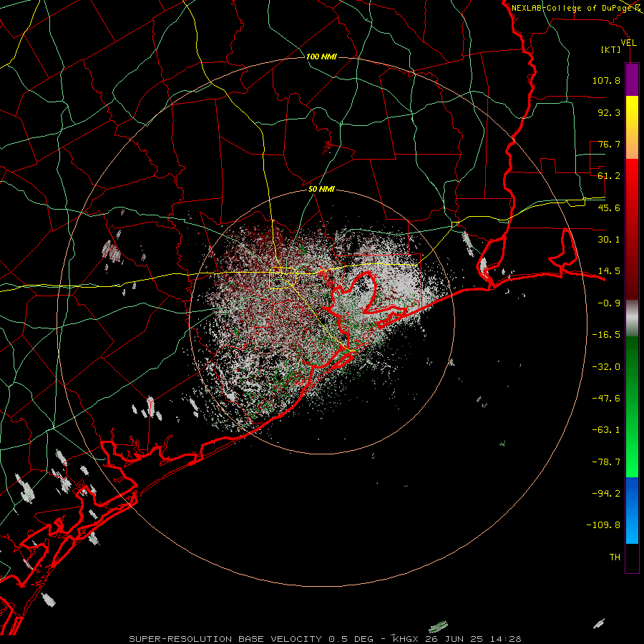Select the -78.7 value on velocity scale

pyautogui.click(x=606, y=462)
